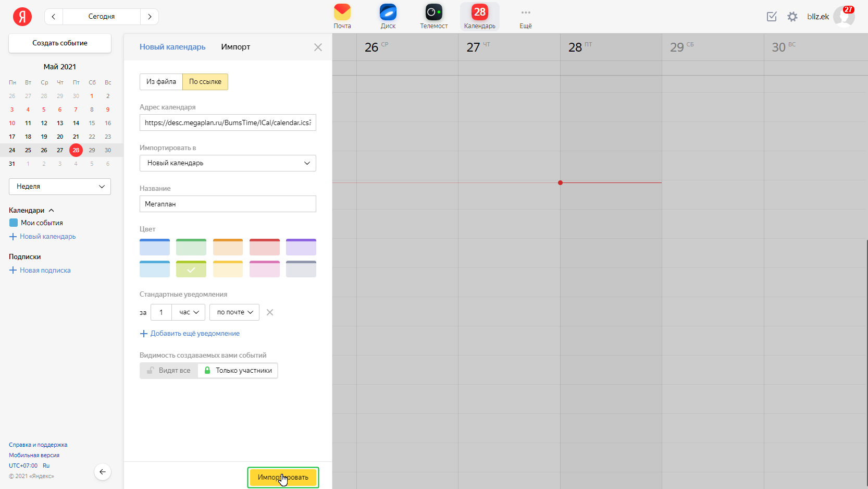
Task: Click the notification amount field
Action: [161, 312]
